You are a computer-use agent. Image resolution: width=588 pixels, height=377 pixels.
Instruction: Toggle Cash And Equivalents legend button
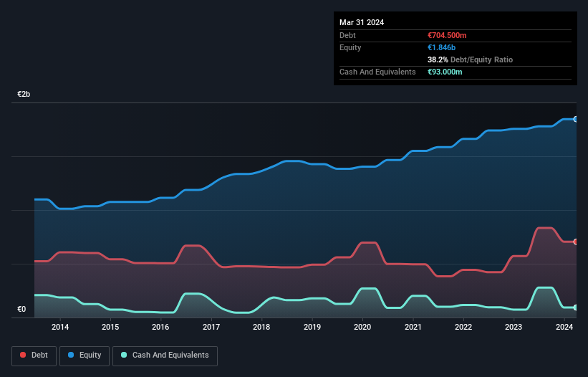165,355
